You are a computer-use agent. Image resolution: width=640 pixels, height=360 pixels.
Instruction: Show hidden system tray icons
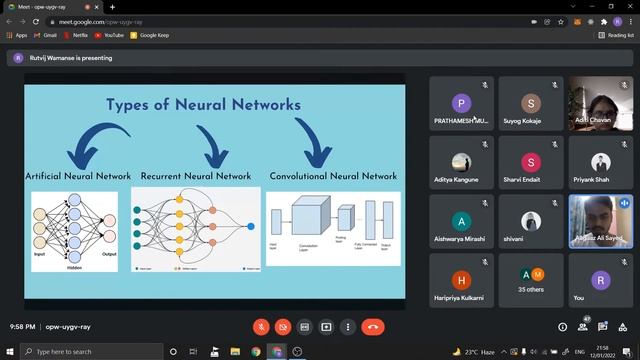point(504,352)
